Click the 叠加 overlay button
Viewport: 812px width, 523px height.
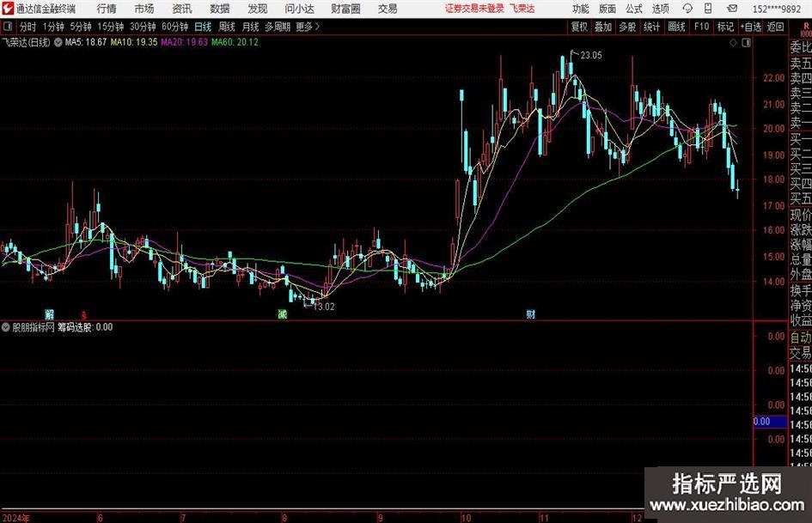point(603,27)
